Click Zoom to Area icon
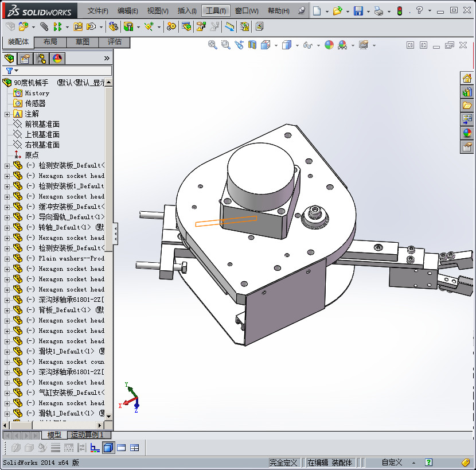This screenshot has height=470, width=476. [x=225, y=45]
